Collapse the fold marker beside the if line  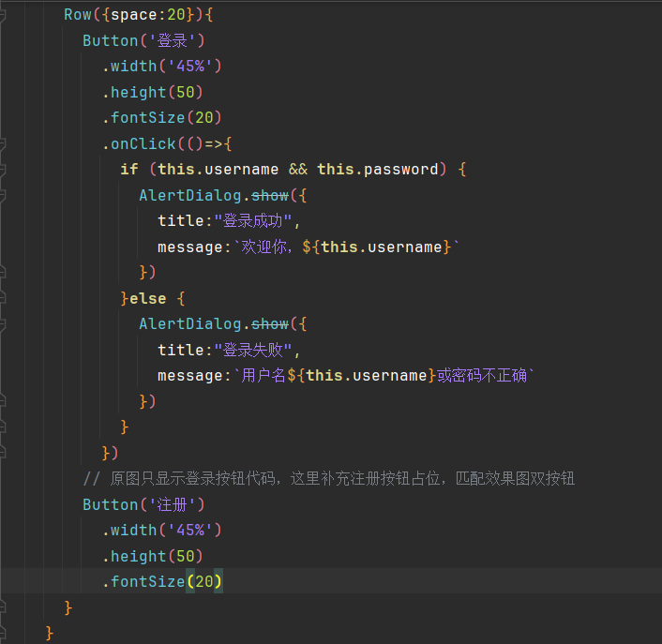coord(2,170)
